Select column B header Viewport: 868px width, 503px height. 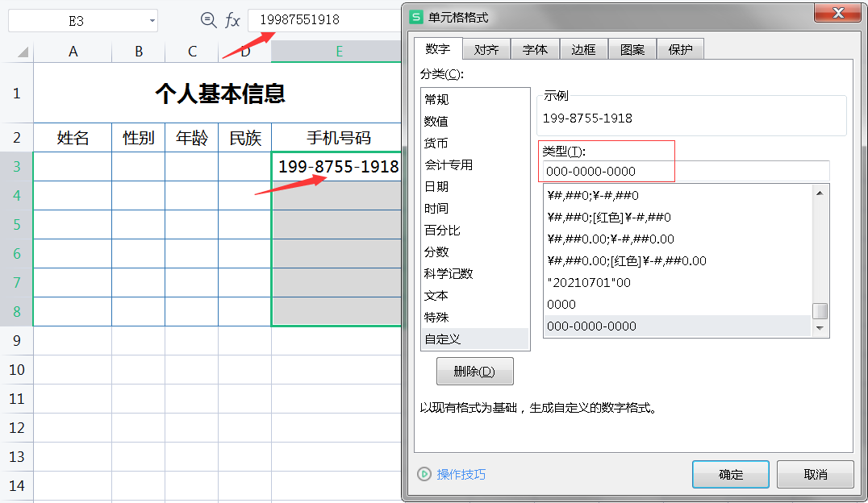139,52
